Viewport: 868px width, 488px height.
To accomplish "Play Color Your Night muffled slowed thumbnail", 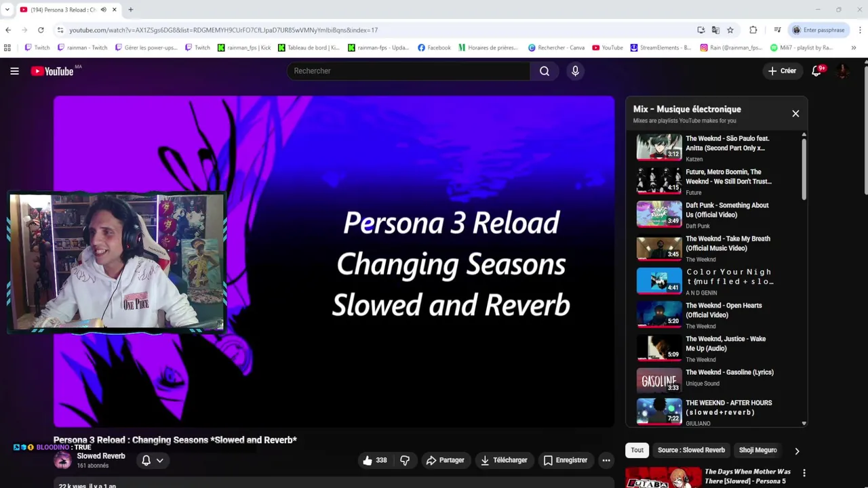I will (x=659, y=281).
